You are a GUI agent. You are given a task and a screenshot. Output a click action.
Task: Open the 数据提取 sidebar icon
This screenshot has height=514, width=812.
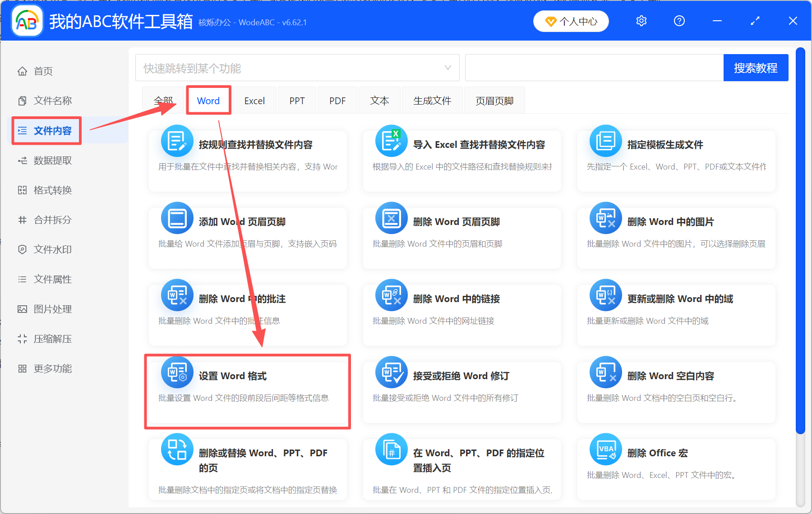click(x=23, y=160)
